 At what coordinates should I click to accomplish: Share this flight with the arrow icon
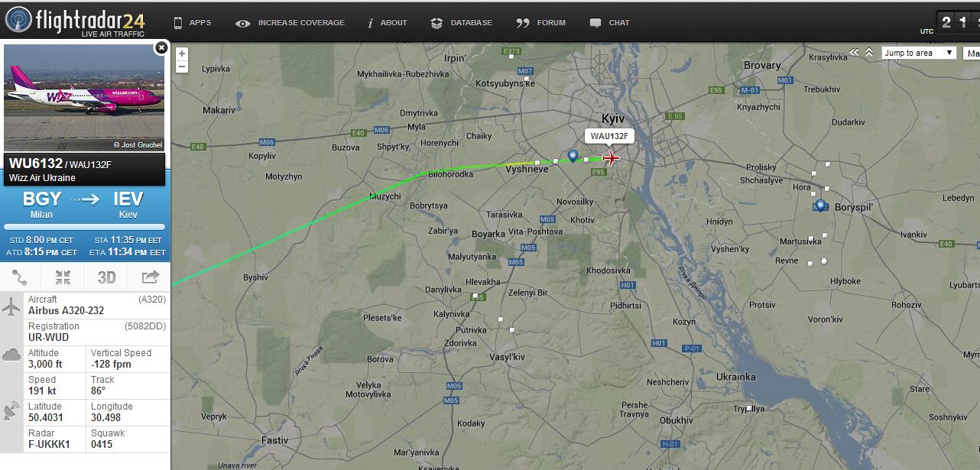150,277
